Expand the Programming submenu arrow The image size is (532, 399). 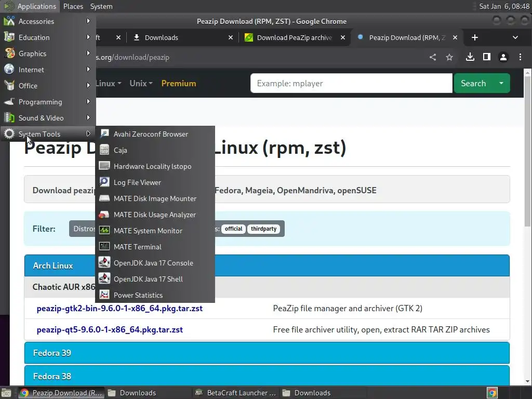click(x=88, y=101)
